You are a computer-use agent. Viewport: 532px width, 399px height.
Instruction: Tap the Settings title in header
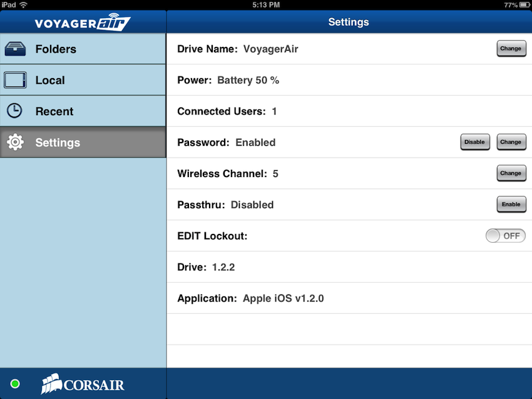point(349,22)
